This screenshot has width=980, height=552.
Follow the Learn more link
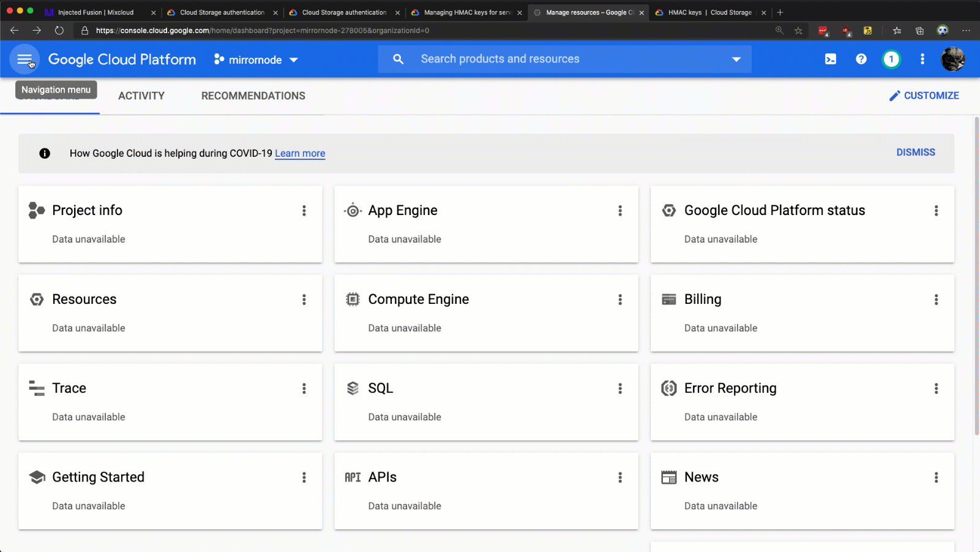coord(300,154)
